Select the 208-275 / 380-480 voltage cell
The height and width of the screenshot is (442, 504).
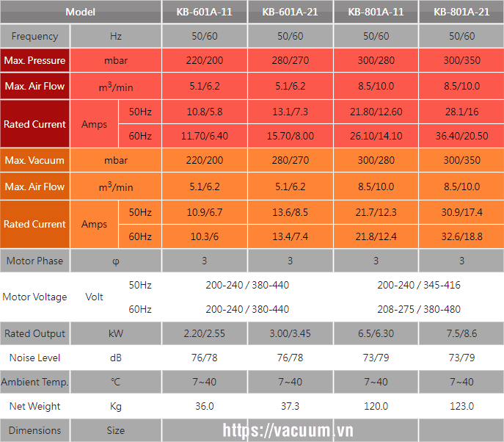coord(418,309)
